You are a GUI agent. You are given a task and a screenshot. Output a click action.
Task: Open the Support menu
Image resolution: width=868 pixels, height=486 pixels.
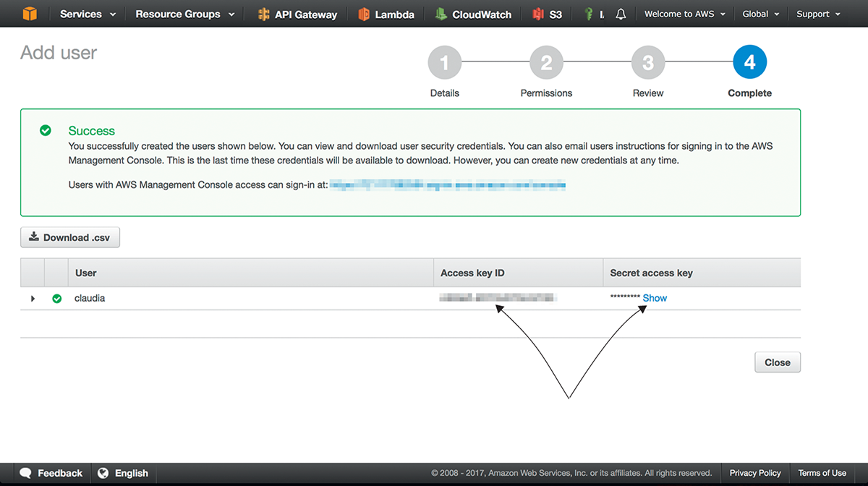(818, 14)
